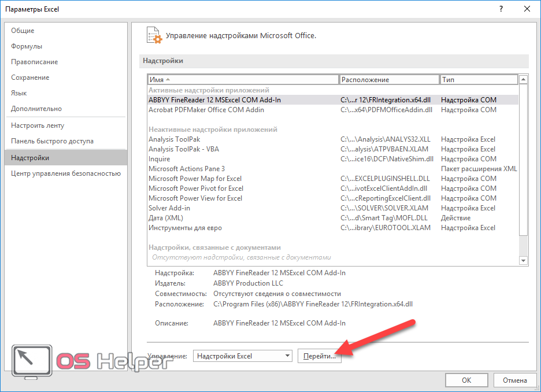Confirm with the ОК button
541x392 pixels.
pos(466,380)
